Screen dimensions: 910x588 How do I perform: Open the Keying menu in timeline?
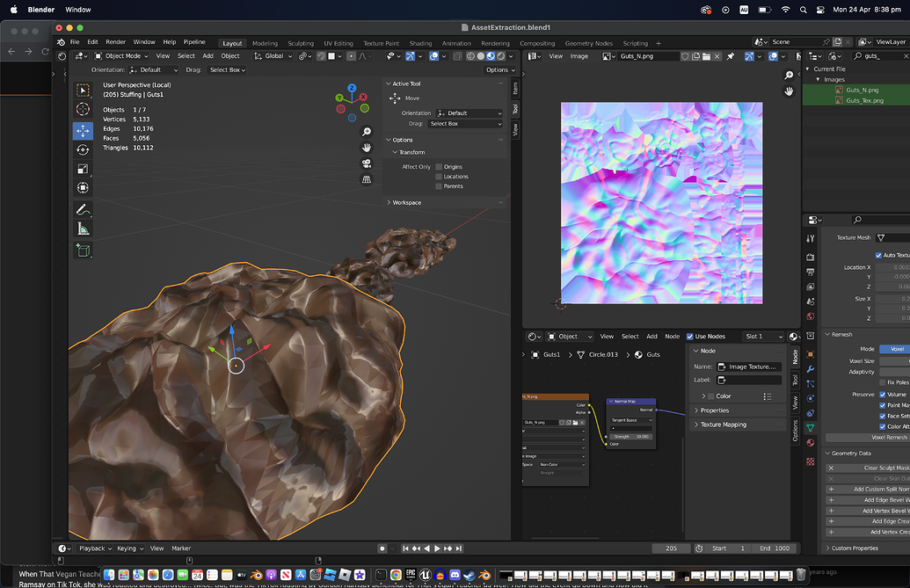pyautogui.click(x=129, y=548)
